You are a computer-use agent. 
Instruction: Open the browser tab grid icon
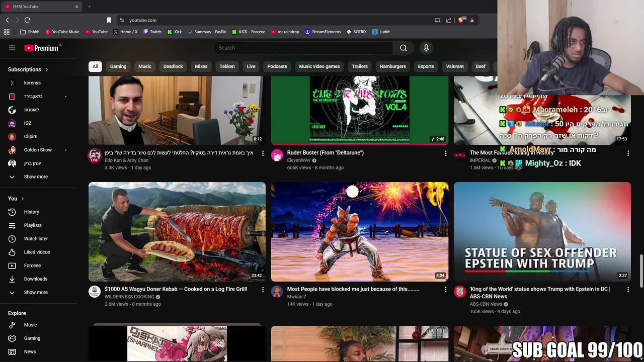coord(7,32)
